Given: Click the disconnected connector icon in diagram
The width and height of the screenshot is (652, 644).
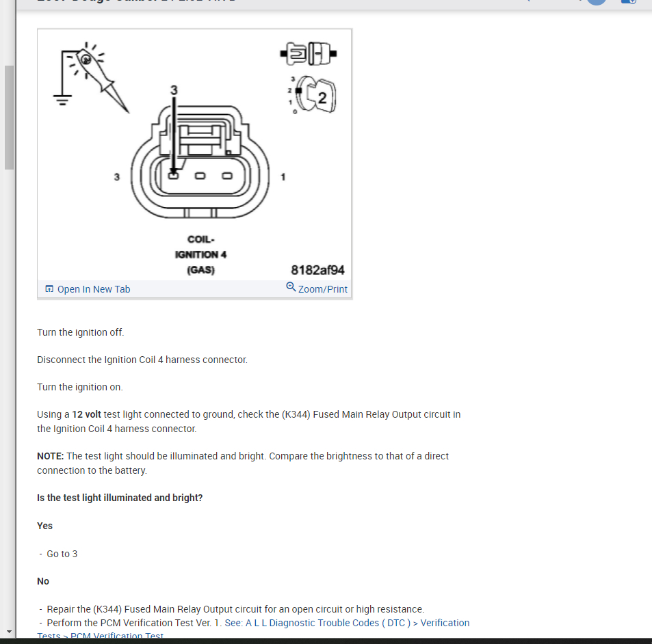Looking at the screenshot, I should pyautogui.click(x=308, y=53).
